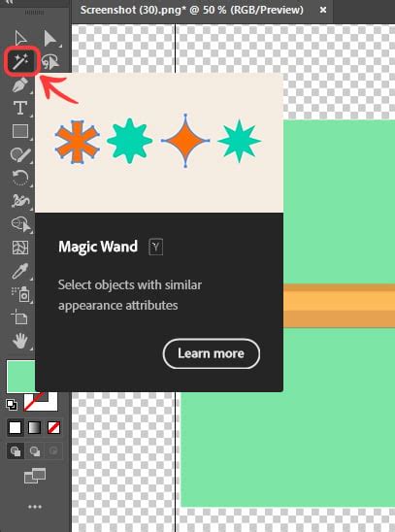This screenshot has height=532, width=395.
Task: Click Learn more in Magic Wand tooltip
Action: click(212, 353)
